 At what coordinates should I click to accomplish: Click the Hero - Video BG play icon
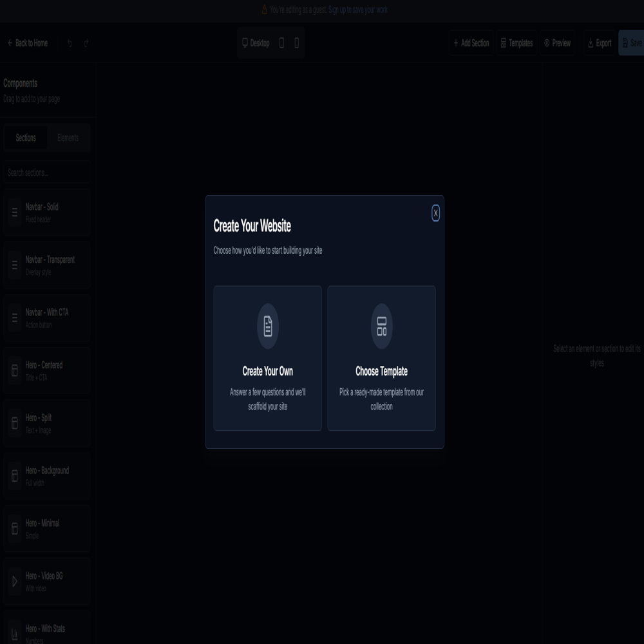click(15, 582)
